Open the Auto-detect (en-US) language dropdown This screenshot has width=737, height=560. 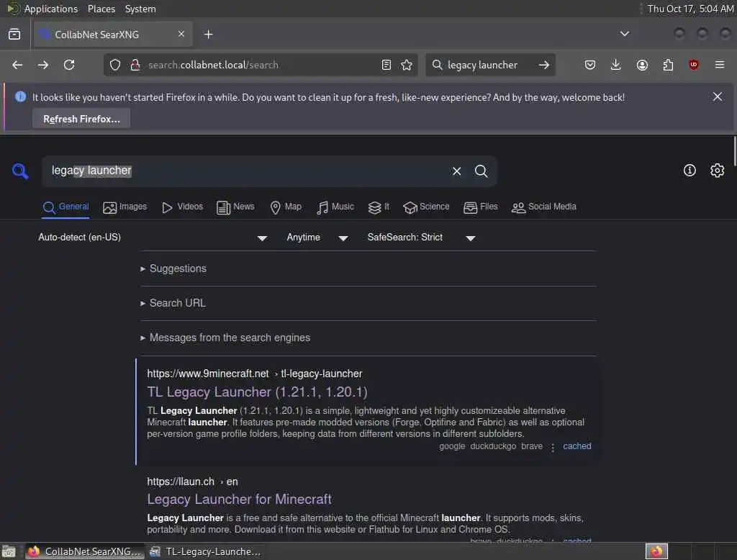pyautogui.click(x=153, y=238)
